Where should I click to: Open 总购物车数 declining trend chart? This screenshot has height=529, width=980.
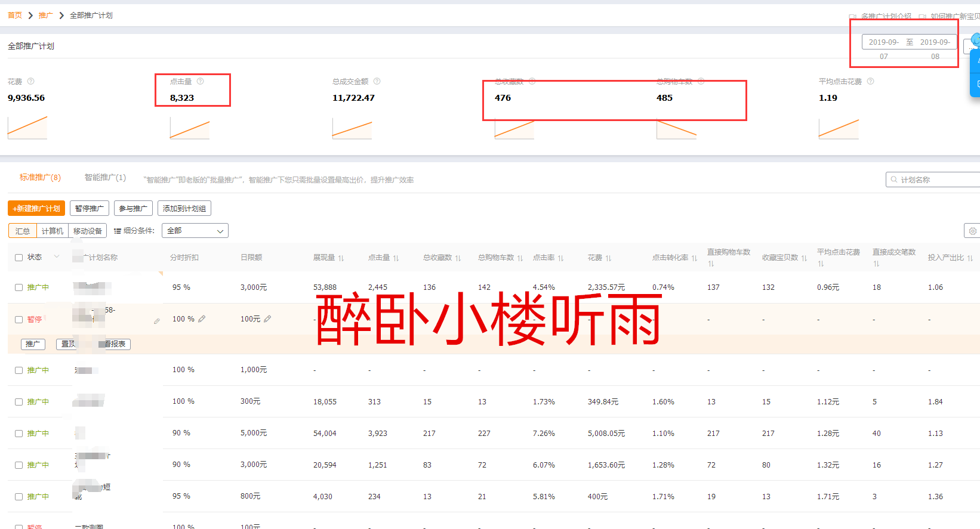click(x=676, y=129)
